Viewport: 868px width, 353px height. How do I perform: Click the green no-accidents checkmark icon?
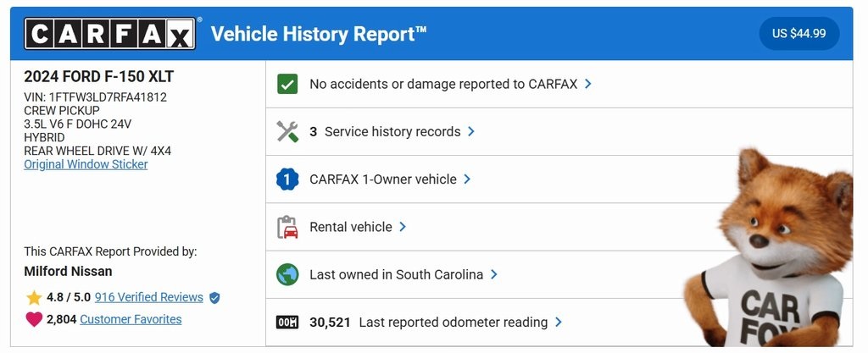(287, 84)
